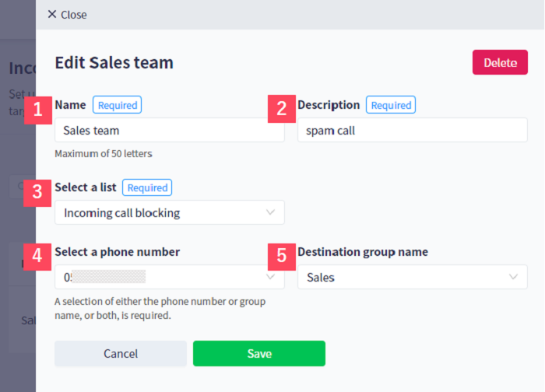545x392 pixels.
Task: Click the chevron in Sales group dropdown
Action: (513, 277)
